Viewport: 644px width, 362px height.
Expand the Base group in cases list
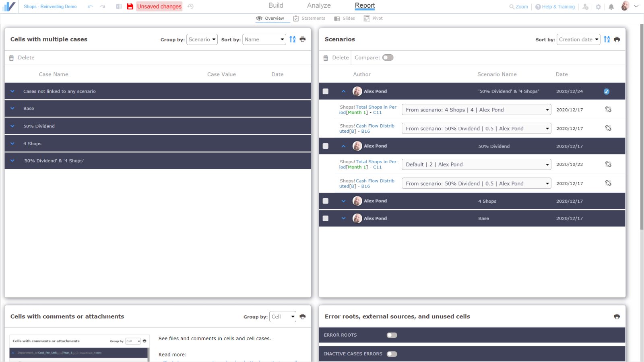12,109
